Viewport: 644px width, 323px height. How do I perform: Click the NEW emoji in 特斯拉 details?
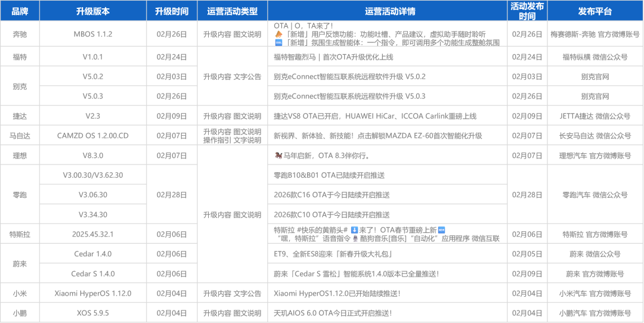442,230
